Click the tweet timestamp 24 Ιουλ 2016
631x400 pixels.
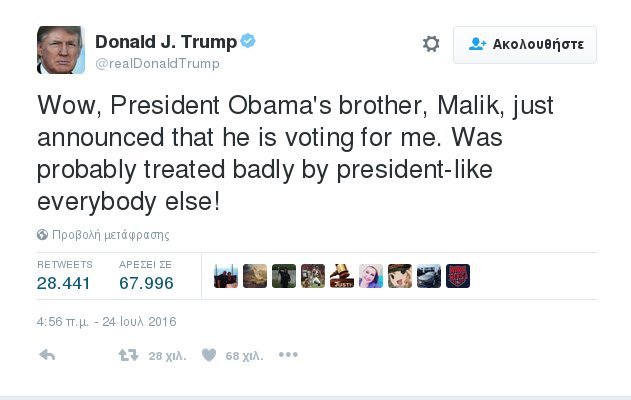coord(105,321)
